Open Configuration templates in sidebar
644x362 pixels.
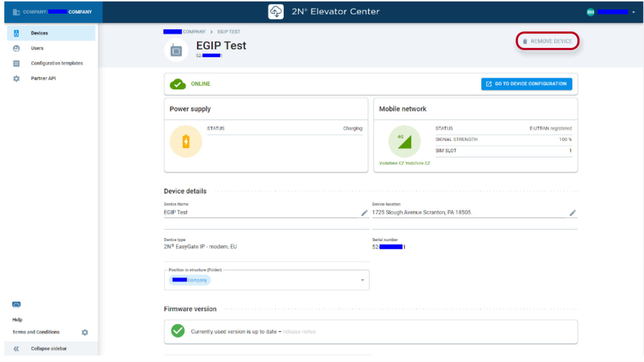pos(51,63)
